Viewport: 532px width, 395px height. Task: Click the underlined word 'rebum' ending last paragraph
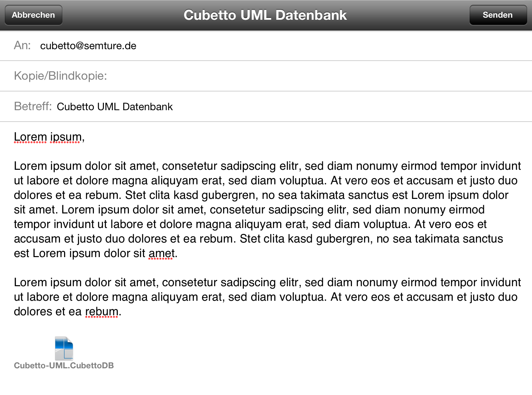tap(102, 311)
